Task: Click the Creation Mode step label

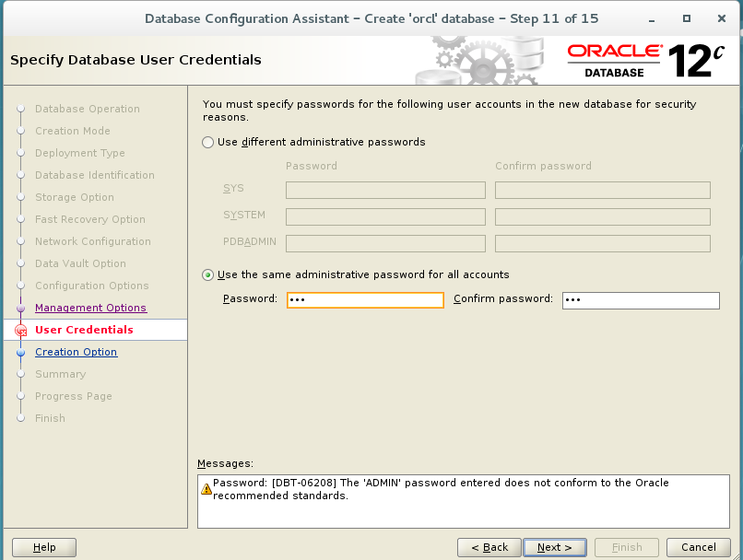Action: coord(73,131)
